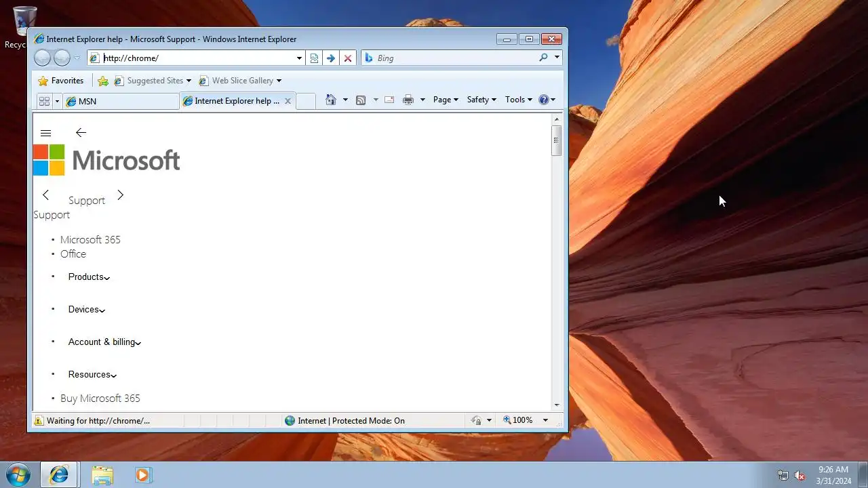Open the Safety menu
The image size is (868, 488).
(481, 100)
